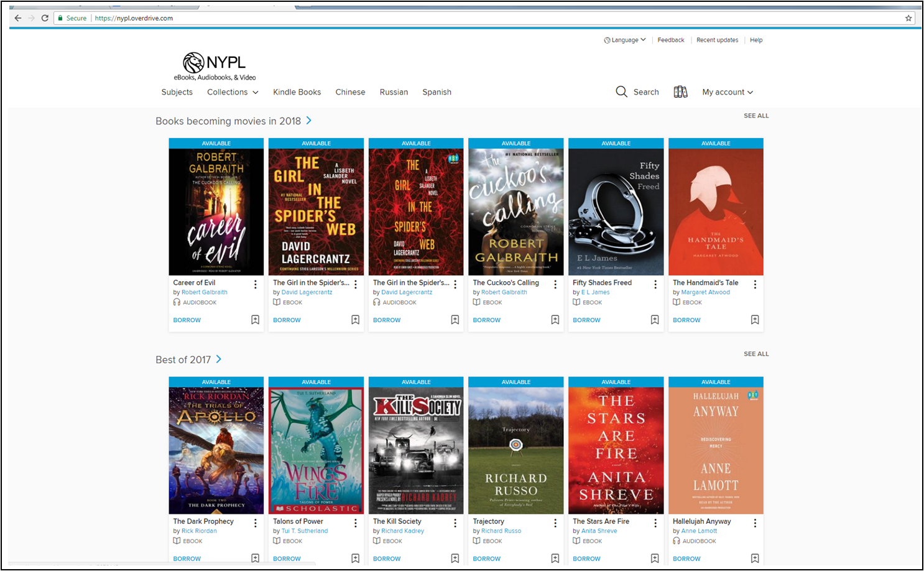
Task: Open the Language dropdown
Action: coord(625,40)
